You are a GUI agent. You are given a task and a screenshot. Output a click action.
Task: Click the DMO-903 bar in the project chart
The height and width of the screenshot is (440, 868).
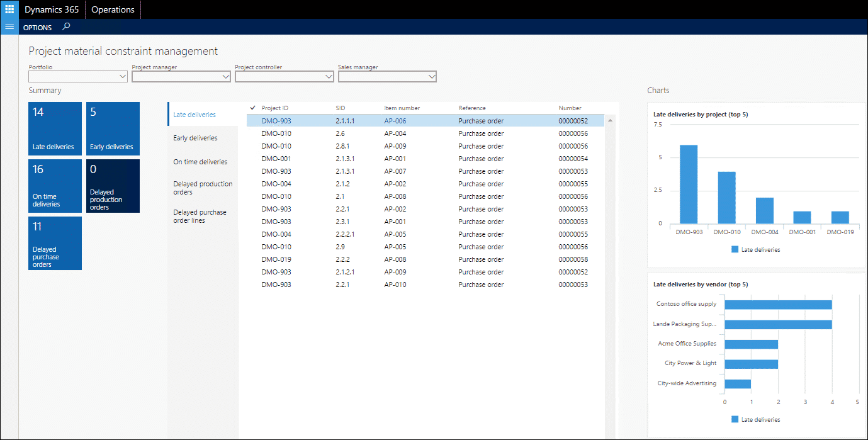(689, 184)
